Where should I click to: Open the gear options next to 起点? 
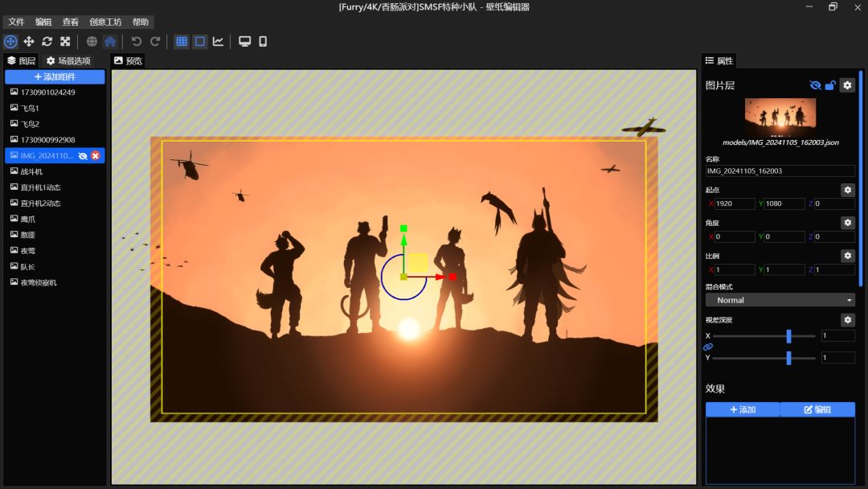[x=847, y=190]
